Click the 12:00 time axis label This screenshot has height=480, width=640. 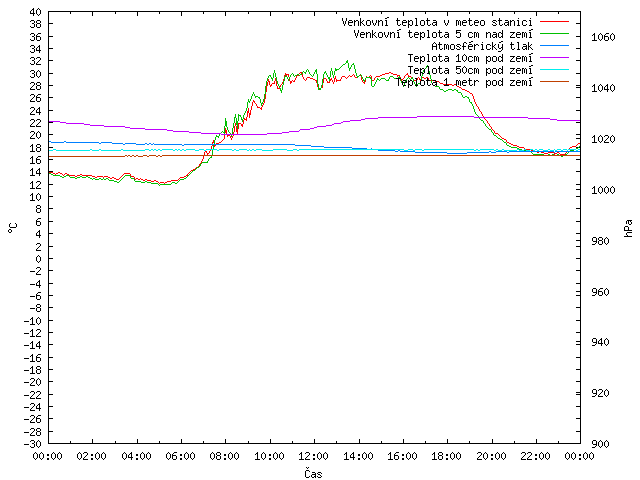(313, 456)
